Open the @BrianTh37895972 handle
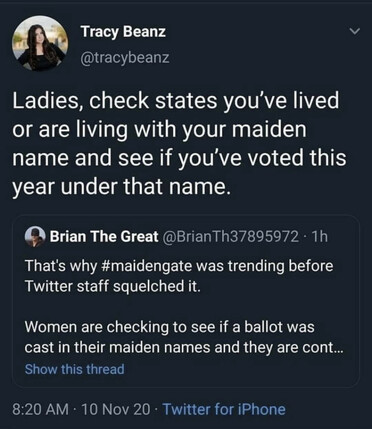 pos(230,237)
